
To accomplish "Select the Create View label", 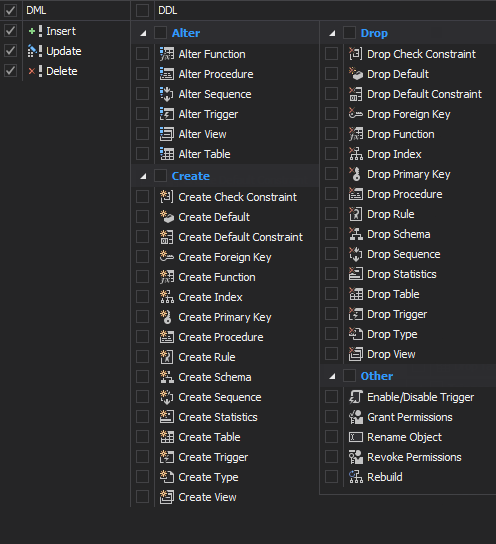I will tap(207, 497).
